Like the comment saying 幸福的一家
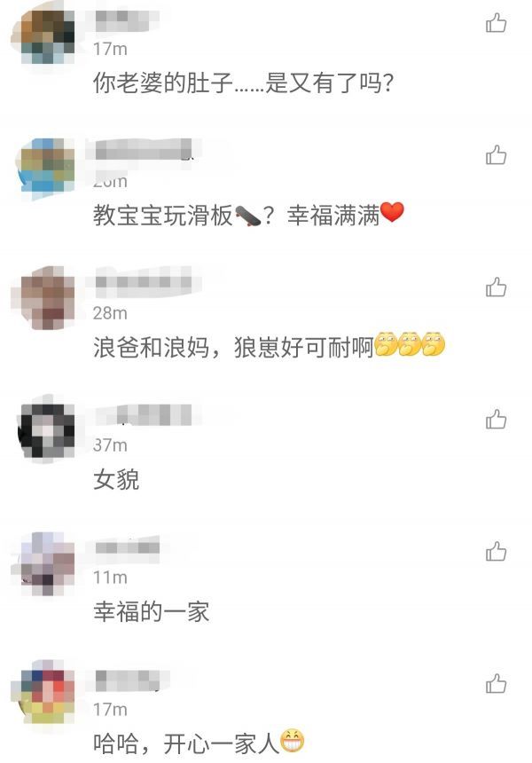532x763 pixels. [x=496, y=552]
